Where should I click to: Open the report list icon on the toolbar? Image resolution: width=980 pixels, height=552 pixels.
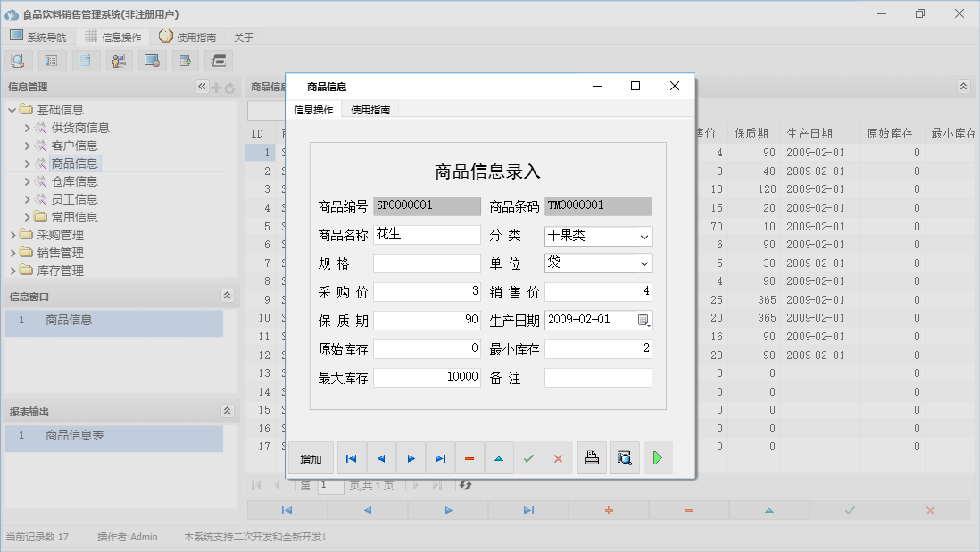[x=53, y=60]
